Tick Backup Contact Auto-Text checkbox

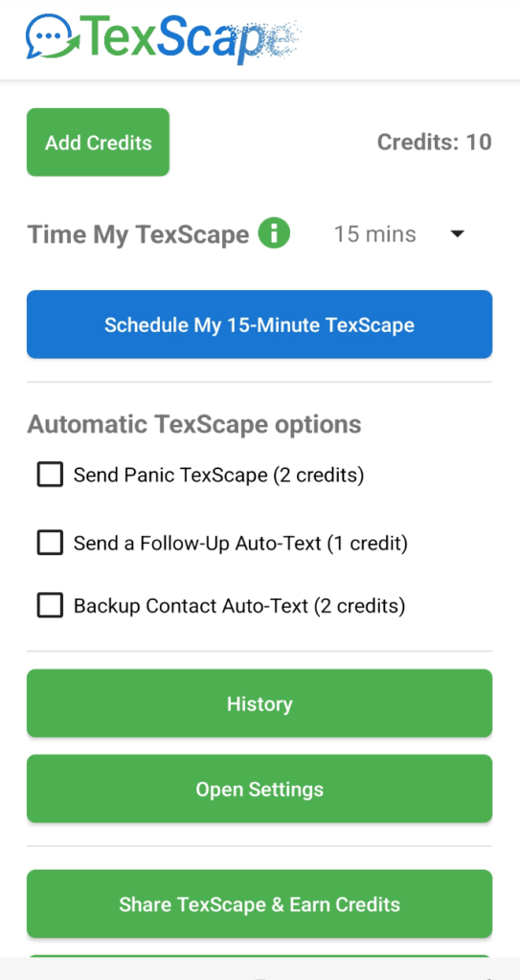50,606
